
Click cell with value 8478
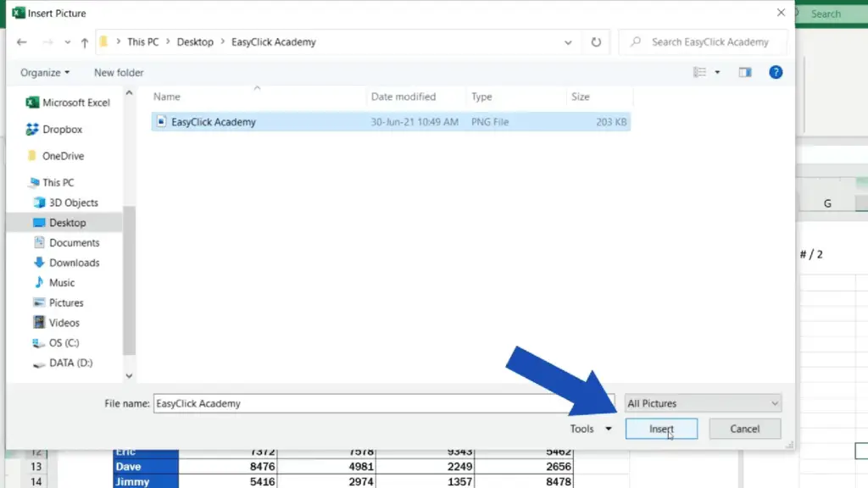pos(524,481)
